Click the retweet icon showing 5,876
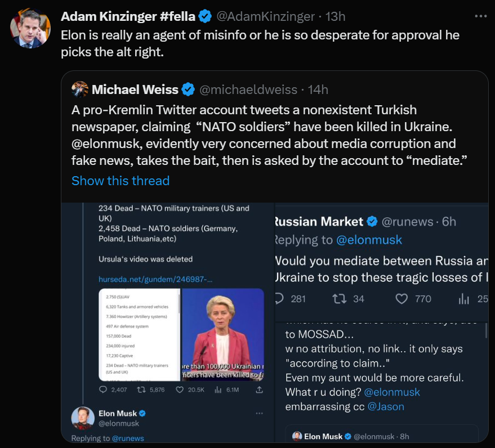Screen dimensions: 495x448 (x=144, y=389)
